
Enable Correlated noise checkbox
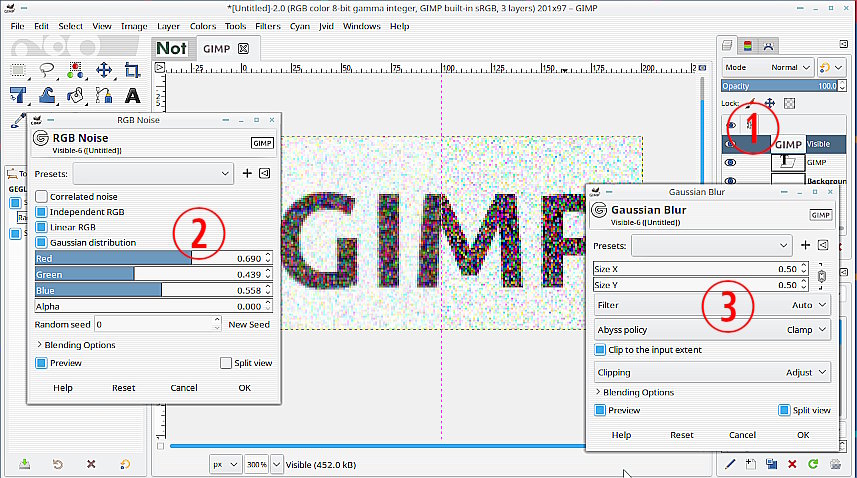[42, 196]
